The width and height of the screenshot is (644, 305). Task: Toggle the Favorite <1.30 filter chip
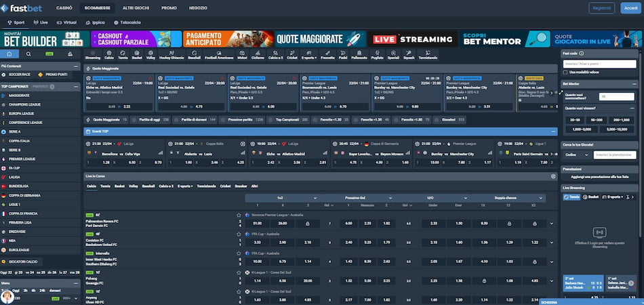pos(331,120)
